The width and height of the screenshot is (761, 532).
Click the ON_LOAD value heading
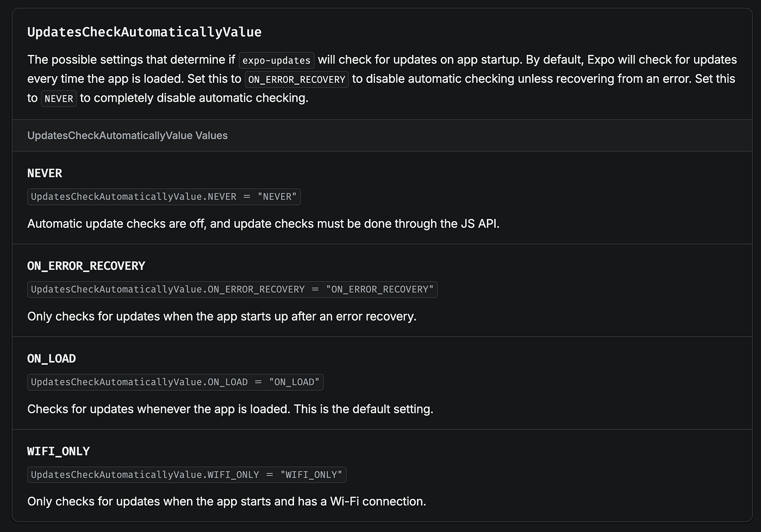pyautogui.click(x=52, y=359)
